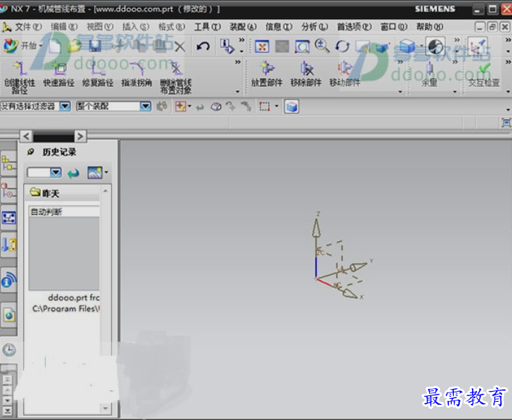The image size is (512, 420).
Task: Open the Assemblies (装配) menu
Action: (x=243, y=27)
